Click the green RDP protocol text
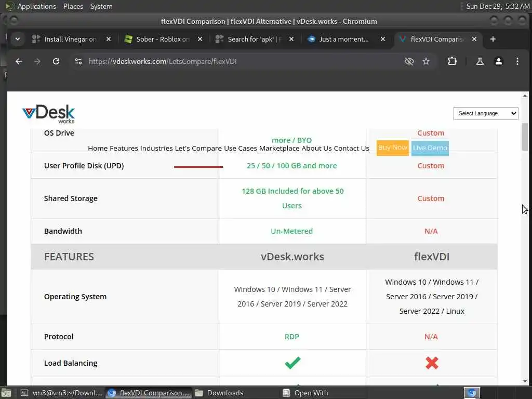This screenshot has height=399, width=532. pos(292,337)
